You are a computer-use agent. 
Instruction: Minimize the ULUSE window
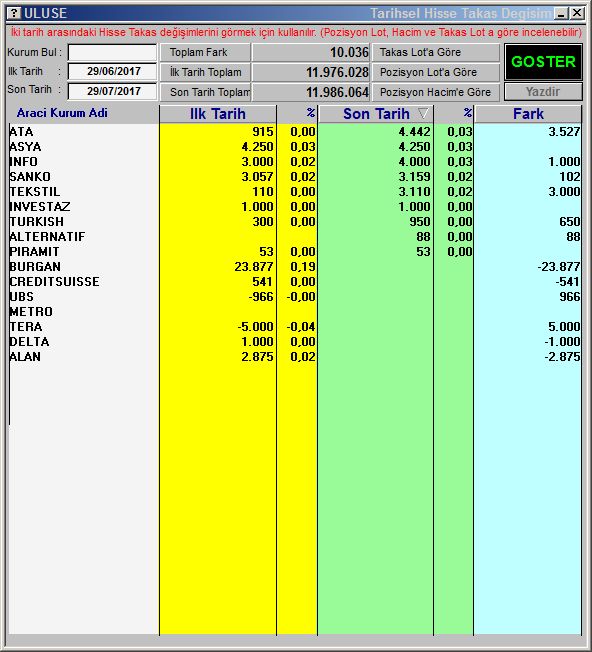[561, 13]
